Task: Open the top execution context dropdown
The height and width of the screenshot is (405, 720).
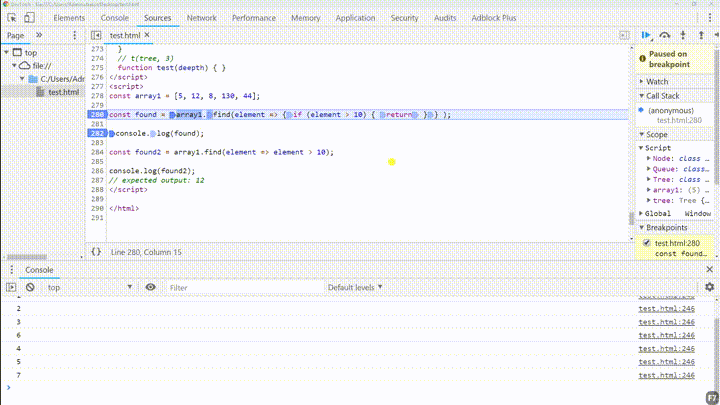Action: [x=89, y=287]
